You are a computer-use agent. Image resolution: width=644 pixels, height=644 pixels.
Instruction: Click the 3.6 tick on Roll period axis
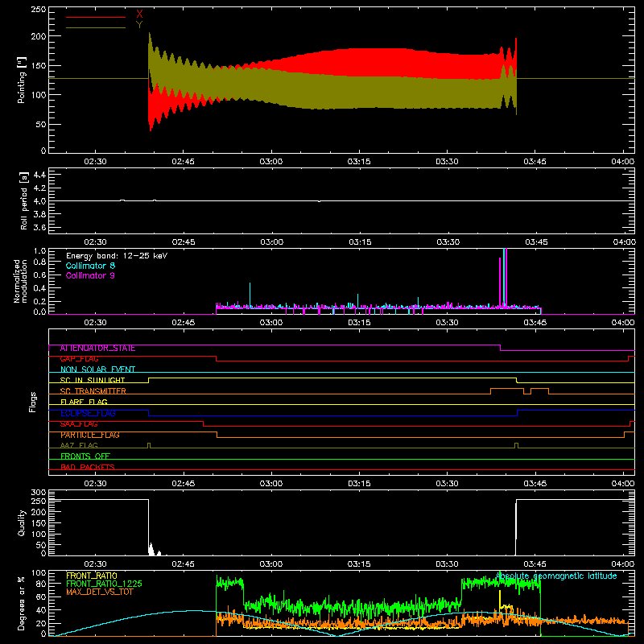(x=39, y=227)
